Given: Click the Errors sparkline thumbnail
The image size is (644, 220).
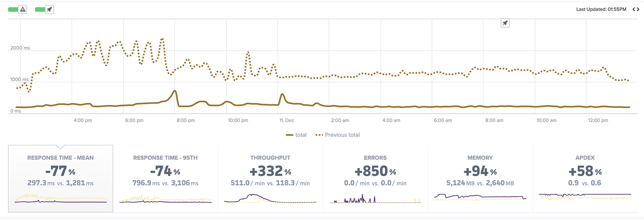Looking at the screenshot, I should click(375, 199).
